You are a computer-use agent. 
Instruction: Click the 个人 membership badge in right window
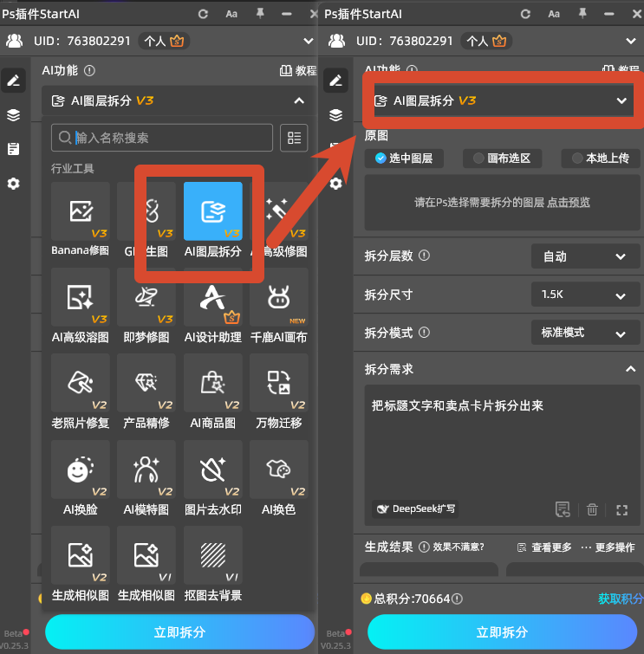click(x=486, y=41)
